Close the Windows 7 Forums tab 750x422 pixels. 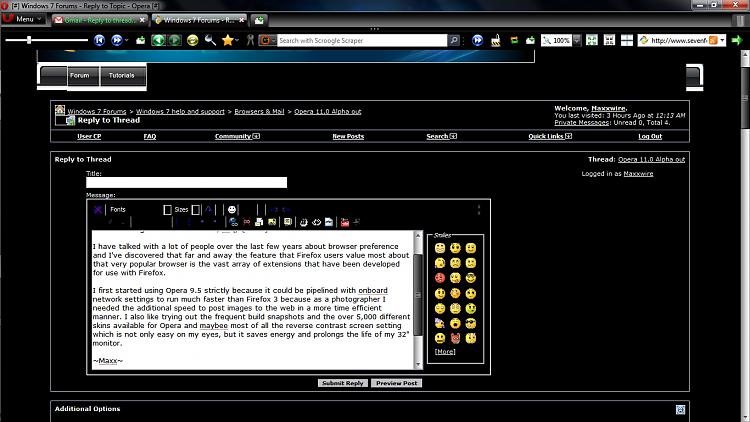click(242, 20)
